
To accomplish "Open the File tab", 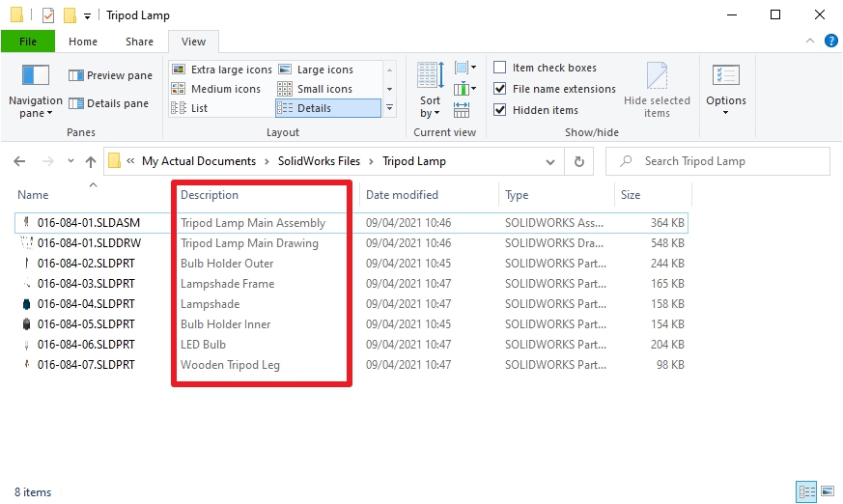I will click(x=28, y=42).
